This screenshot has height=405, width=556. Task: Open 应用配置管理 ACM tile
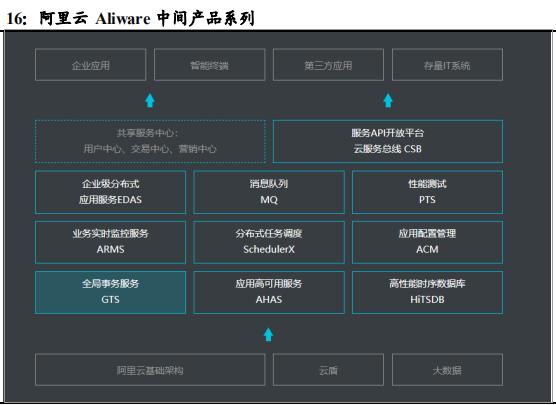pos(427,242)
